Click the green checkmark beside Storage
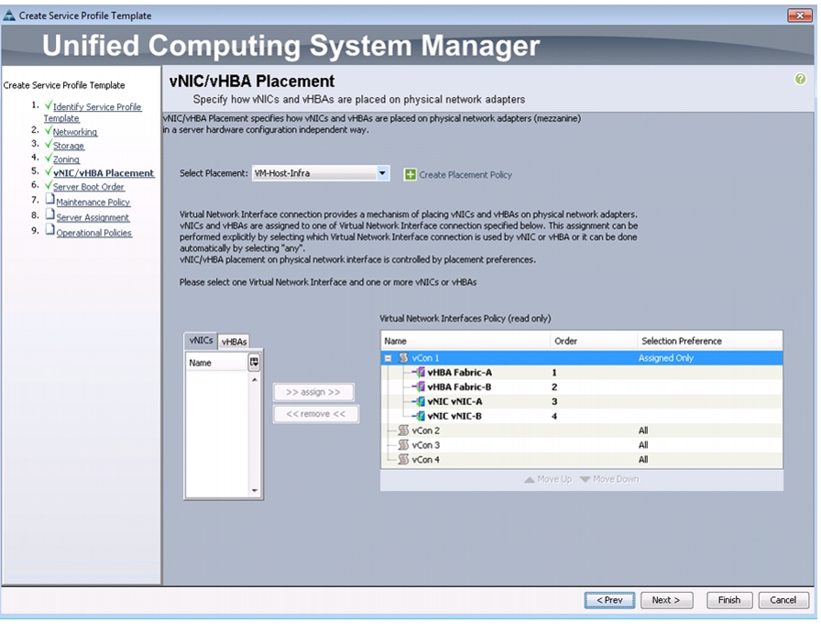Image resolution: width=821 pixels, height=644 pixels. coord(49,144)
